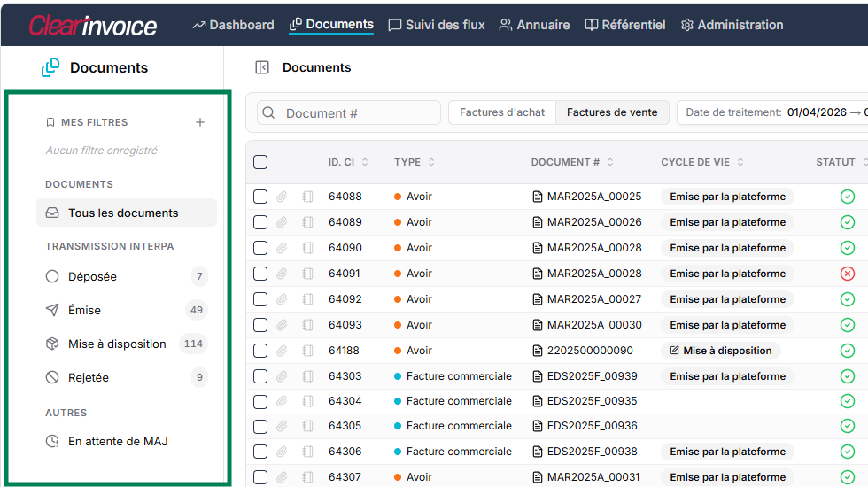Click the MAR2025A_00031 document number
This screenshot has width=868, height=487.
(x=593, y=477)
